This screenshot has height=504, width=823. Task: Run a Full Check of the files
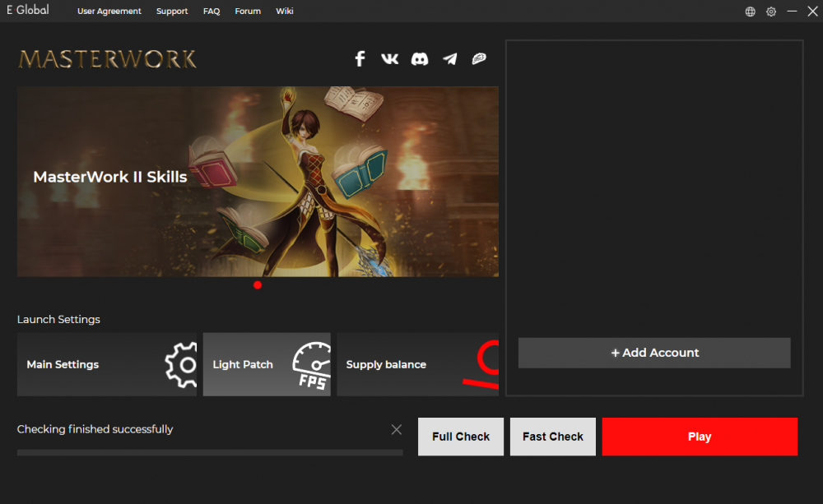(x=461, y=437)
